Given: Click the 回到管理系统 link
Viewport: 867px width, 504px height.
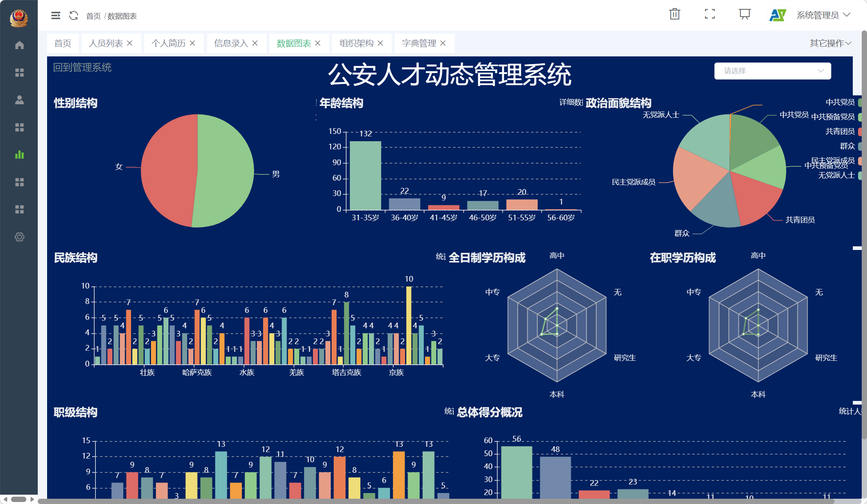Looking at the screenshot, I should (x=82, y=67).
